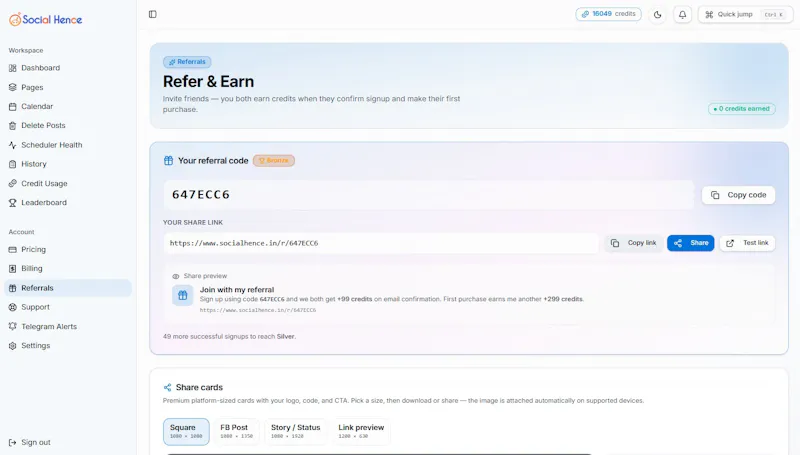
Task: Open Scheduler Health
Action: click(x=68, y=145)
